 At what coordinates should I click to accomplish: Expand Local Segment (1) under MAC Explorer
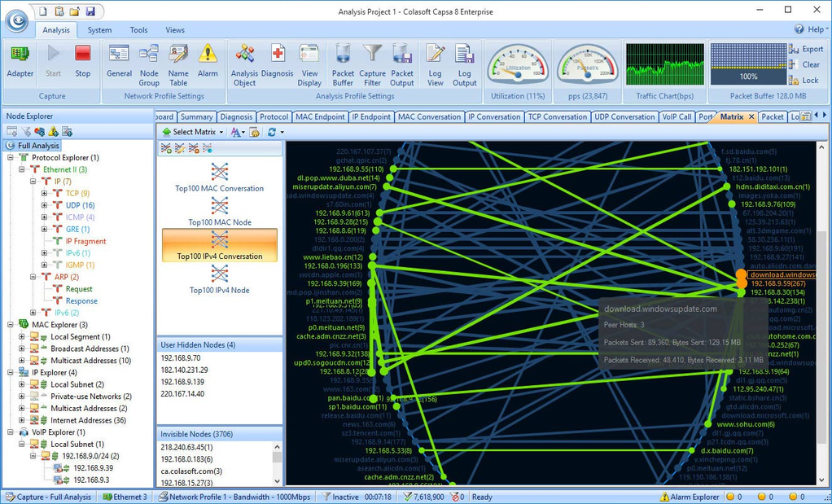click(x=21, y=337)
